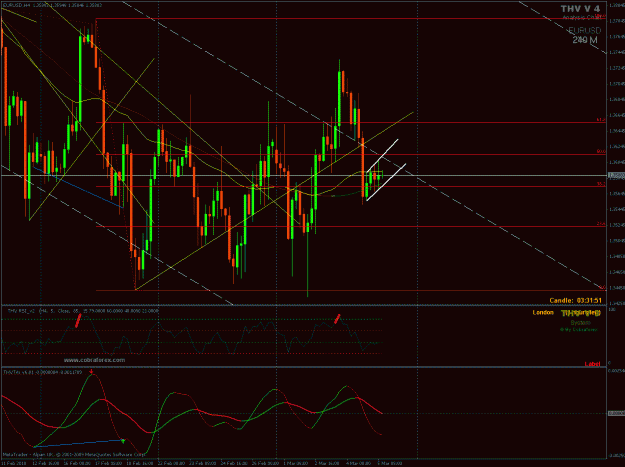Click the green up arrow in Trix panel
Screen dimensions: 625x467
pyautogui.click(x=123, y=441)
